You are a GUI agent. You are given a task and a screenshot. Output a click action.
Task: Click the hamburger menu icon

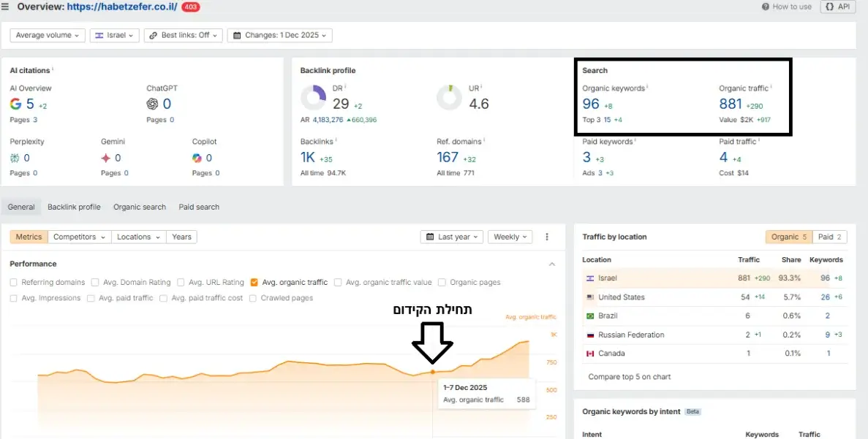(6, 7)
